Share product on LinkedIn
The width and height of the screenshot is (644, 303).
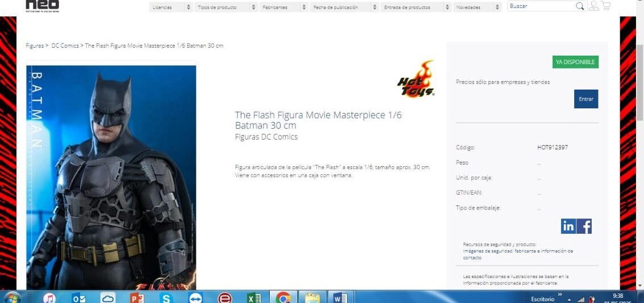pyautogui.click(x=568, y=226)
